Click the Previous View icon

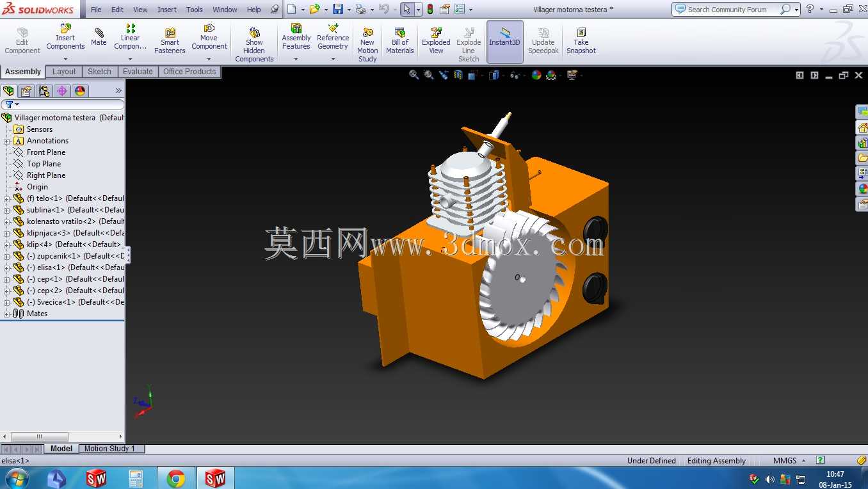coord(444,75)
